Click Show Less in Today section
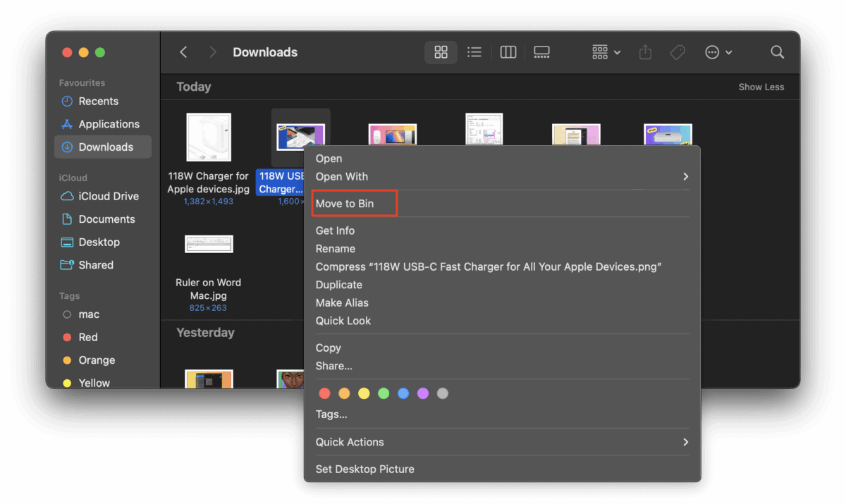846x504 pixels. (761, 87)
